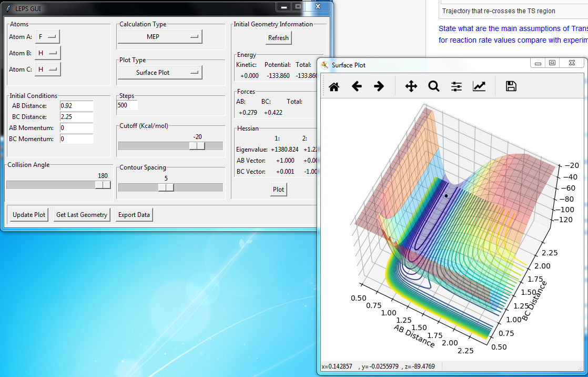This screenshot has width=588, height=377.
Task: Click the Export Data button
Action: [x=134, y=215]
